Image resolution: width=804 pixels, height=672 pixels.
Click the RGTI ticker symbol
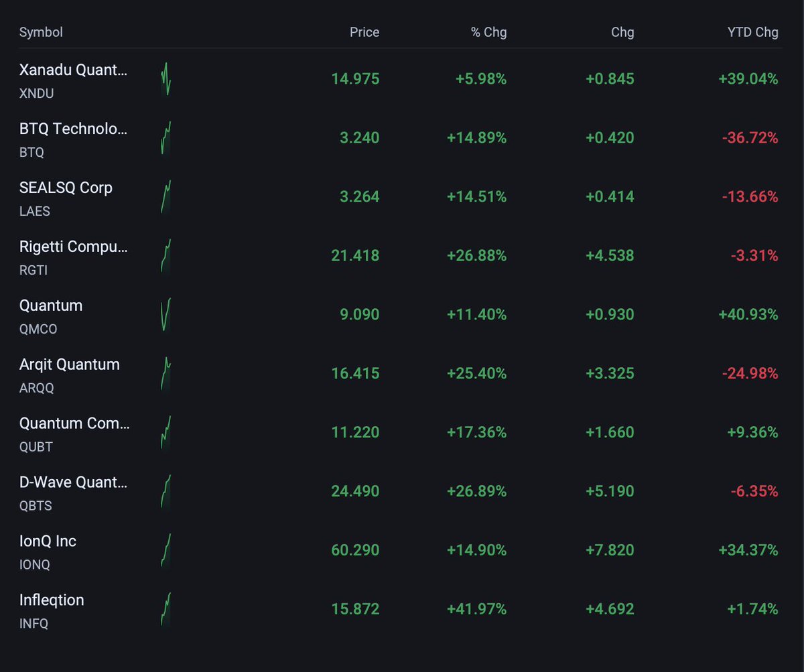(33, 270)
